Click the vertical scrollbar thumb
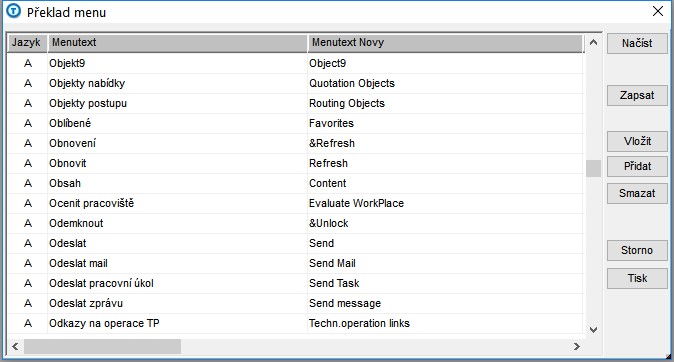 593,169
